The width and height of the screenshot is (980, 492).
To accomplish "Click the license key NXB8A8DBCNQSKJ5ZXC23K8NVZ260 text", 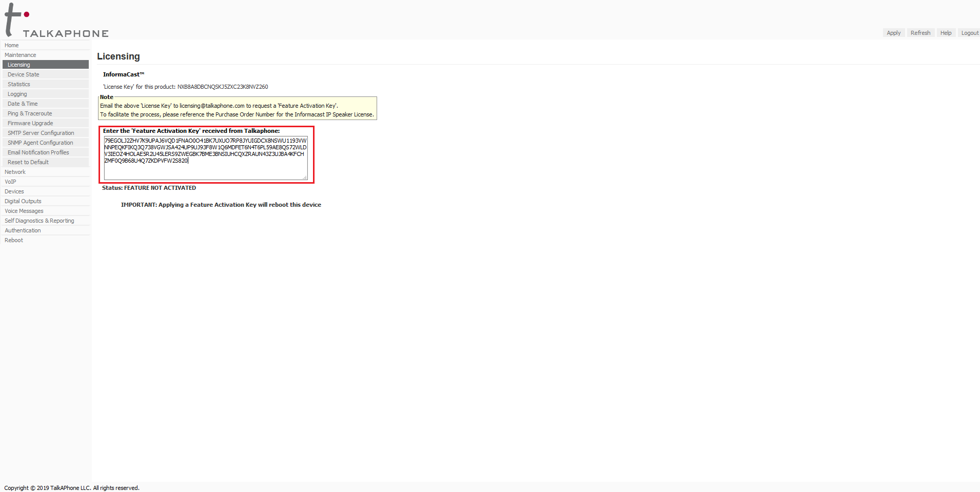I will pyautogui.click(x=223, y=87).
